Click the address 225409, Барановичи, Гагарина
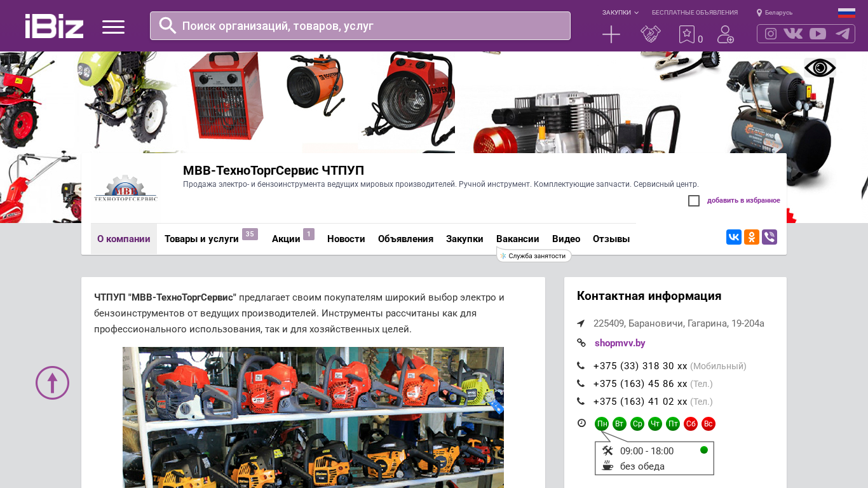This screenshot has height=488, width=868. pos(679,323)
